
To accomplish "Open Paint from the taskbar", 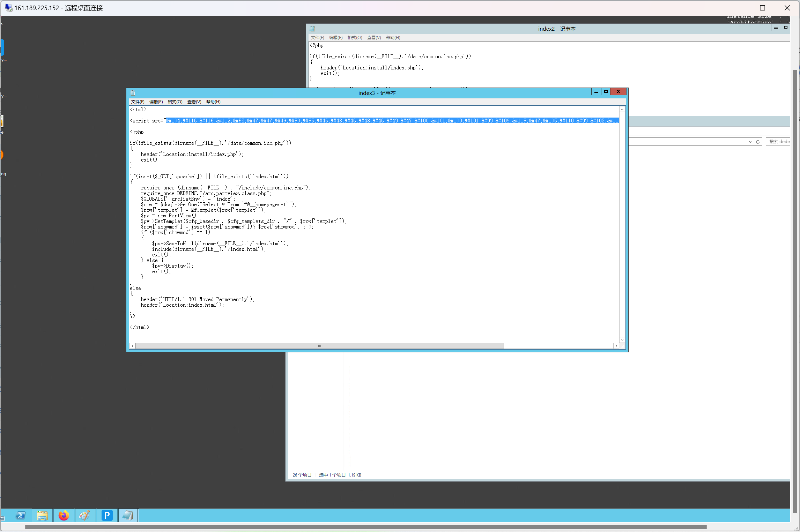I will coord(85,515).
